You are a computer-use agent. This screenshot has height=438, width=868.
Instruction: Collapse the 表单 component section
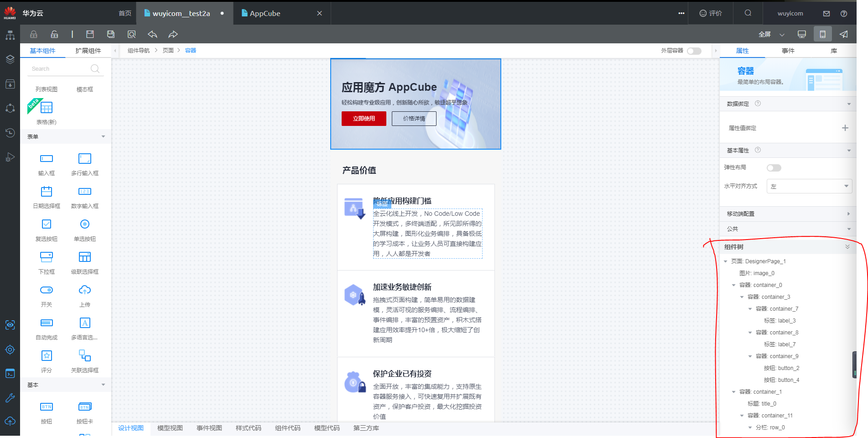coord(103,136)
